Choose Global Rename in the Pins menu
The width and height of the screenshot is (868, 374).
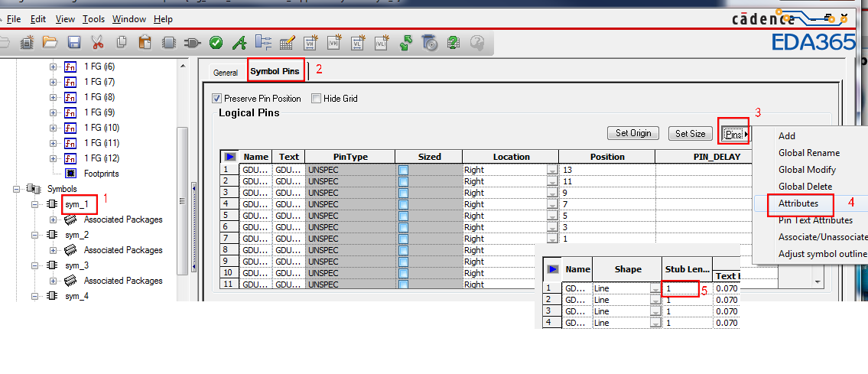click(x=809, y=153)
